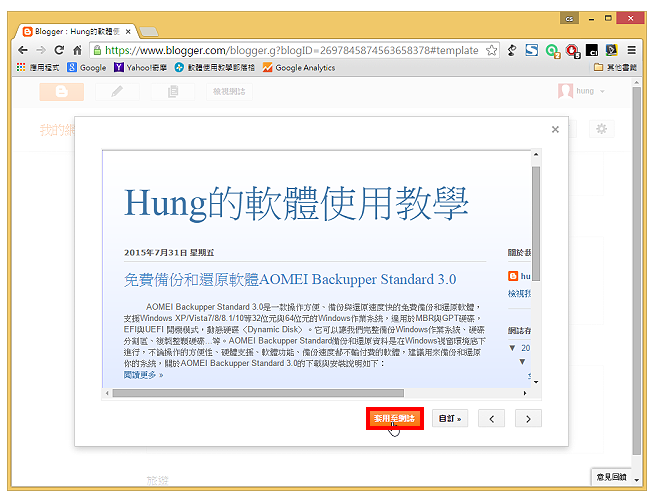Click the read more link in preview
Screen dimensions: 650x493
[143, 375]
